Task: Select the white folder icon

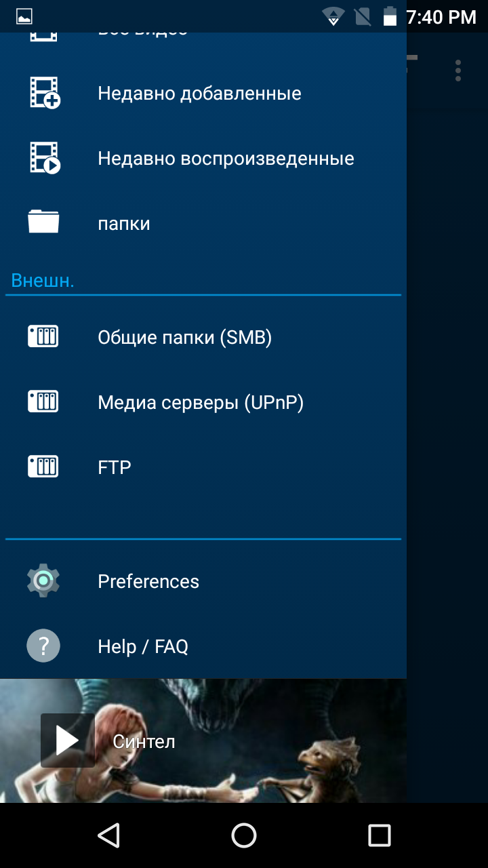Action: click(43, 222)
